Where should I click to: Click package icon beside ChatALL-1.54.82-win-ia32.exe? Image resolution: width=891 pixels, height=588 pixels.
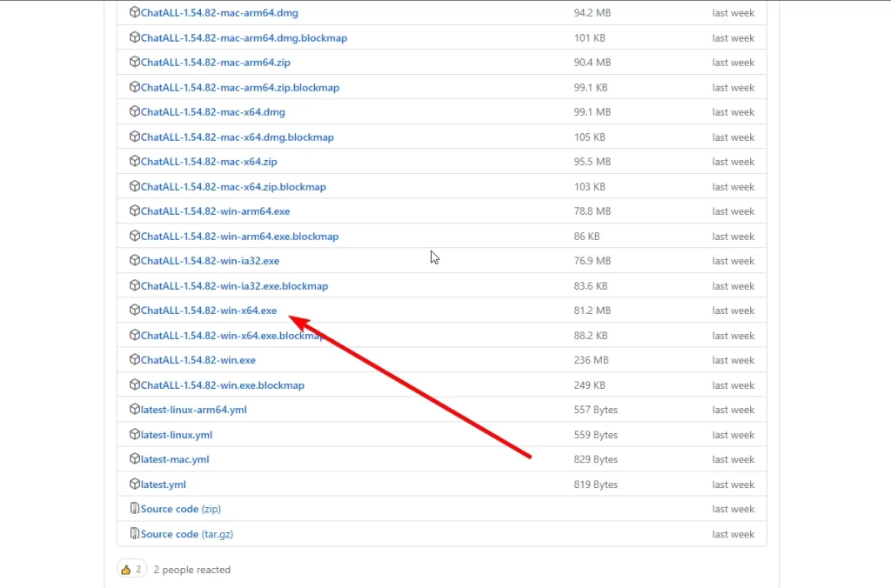[x=135, y=260]
